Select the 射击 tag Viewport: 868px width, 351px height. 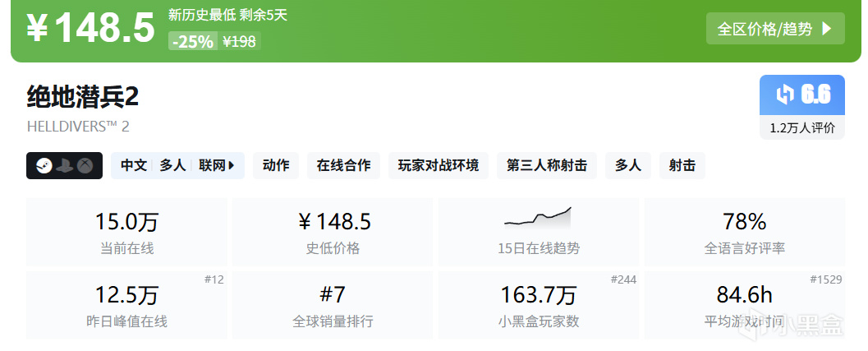click(682, 165)
